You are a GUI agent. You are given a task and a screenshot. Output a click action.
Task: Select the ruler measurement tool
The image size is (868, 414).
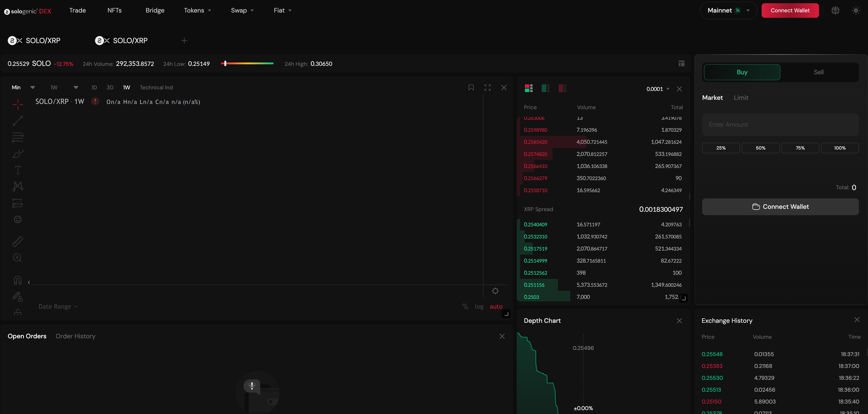(x=18, y=241)
